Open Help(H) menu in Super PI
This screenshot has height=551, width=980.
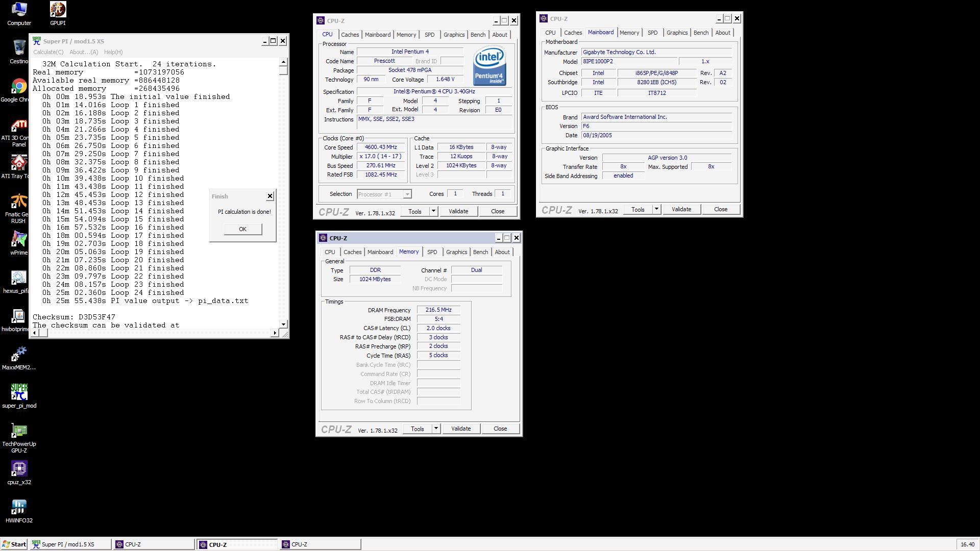pos(113,52)
